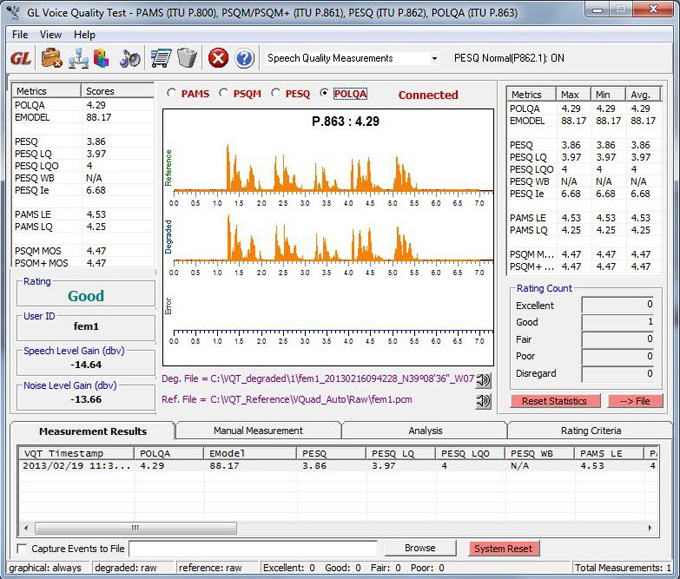Click the fem1 User ID value
The width and height of the screenshot is (680, 579).
click(86, 327)
